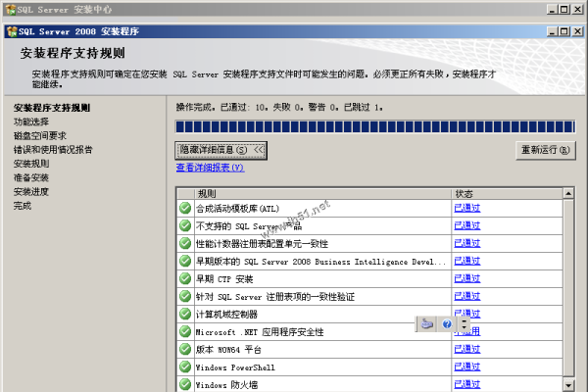Select rule text 早期 CTP 安装
The width and height of the screenshot is (588, 392).
point(224,278)
